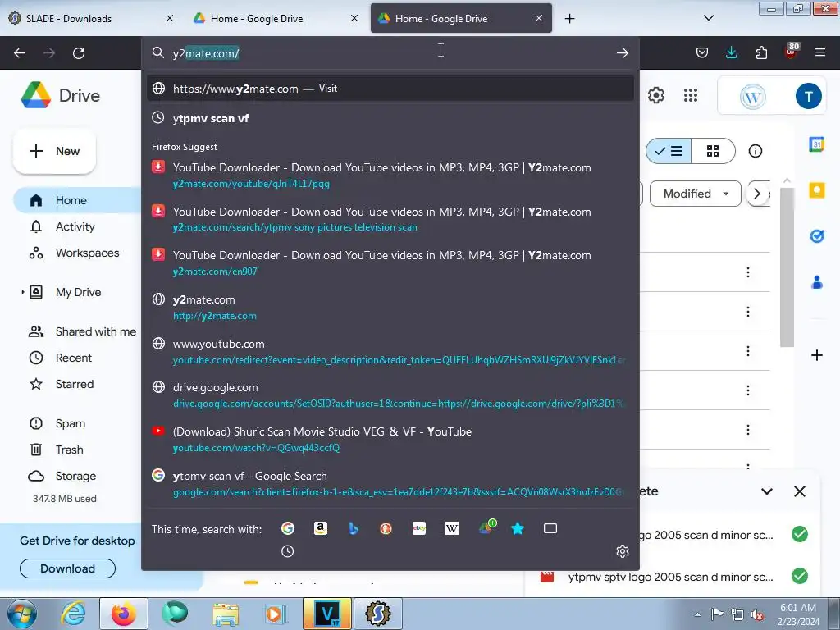Click the plus to get add-ons
The image size is (840, 630).
point(816,354)
